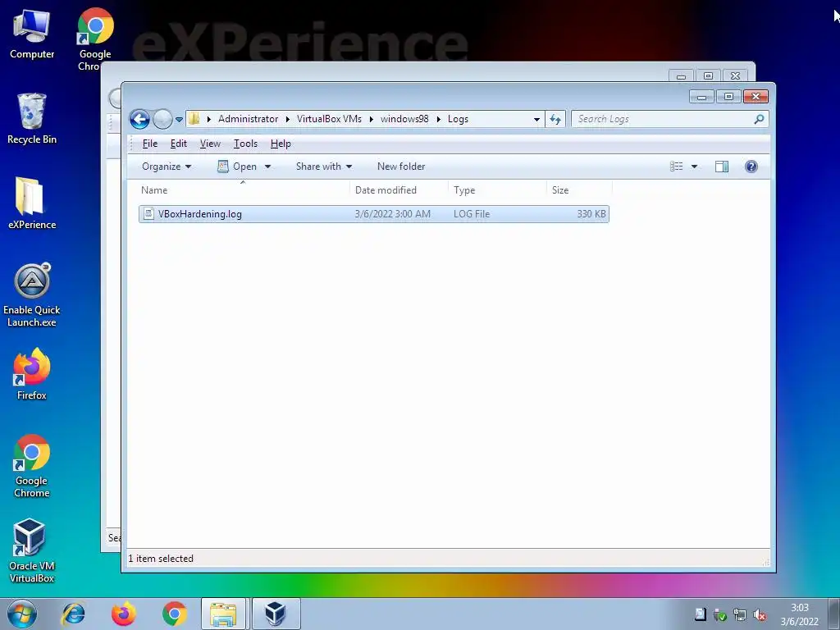This screenshot has width=840, height=630.
Task: Open the view options dropdown arrow
Action: pos(694,167)
